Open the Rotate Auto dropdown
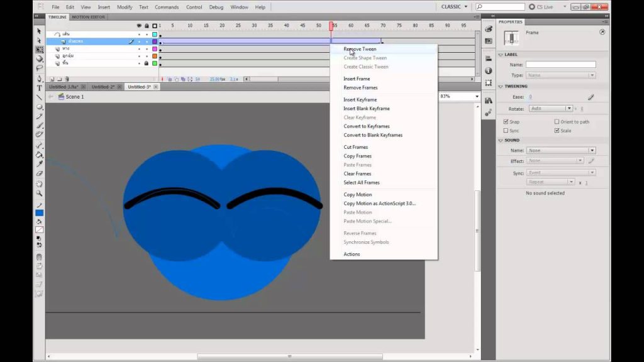The width and height of the screenshot is (644, 362). [x=550, y=108]
